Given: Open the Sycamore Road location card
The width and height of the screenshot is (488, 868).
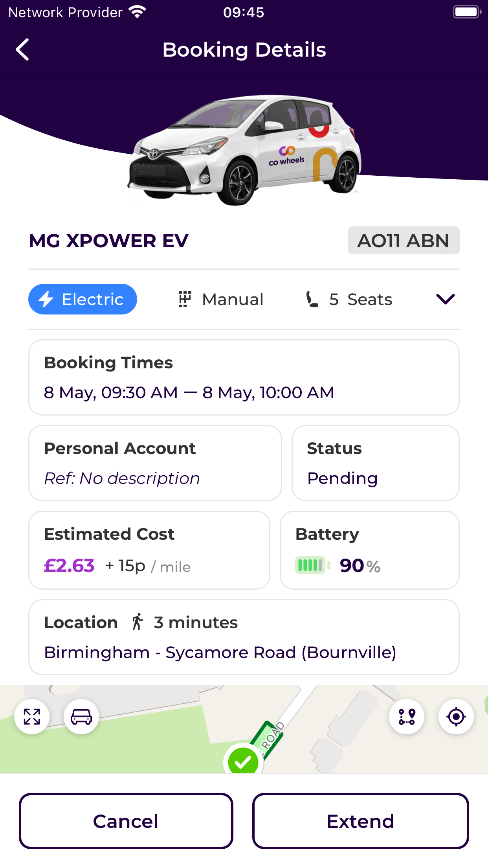Looking at the screenshot, I should click(x=244, y=637).
